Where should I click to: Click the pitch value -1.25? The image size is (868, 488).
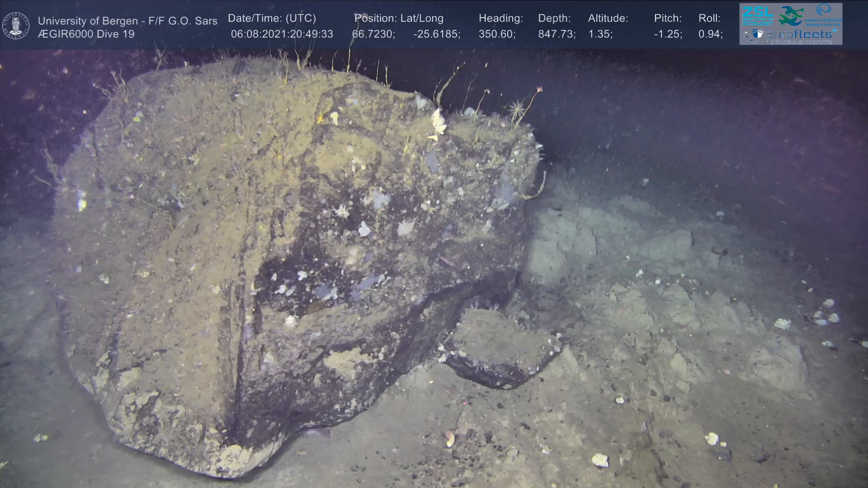coord(668,34)
